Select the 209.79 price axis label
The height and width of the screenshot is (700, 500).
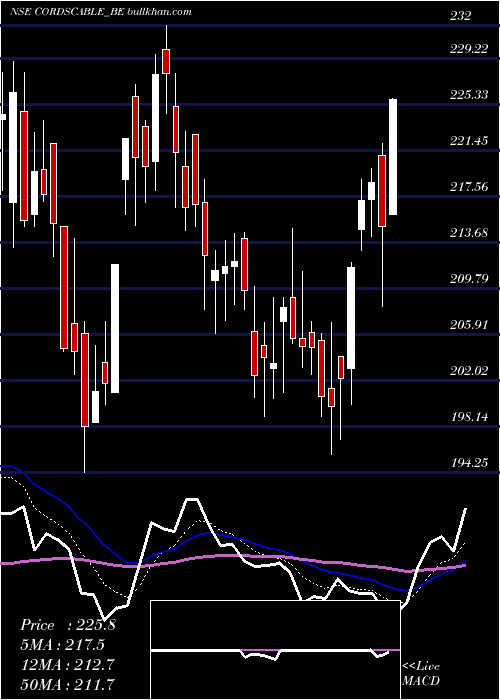[469, 279]
